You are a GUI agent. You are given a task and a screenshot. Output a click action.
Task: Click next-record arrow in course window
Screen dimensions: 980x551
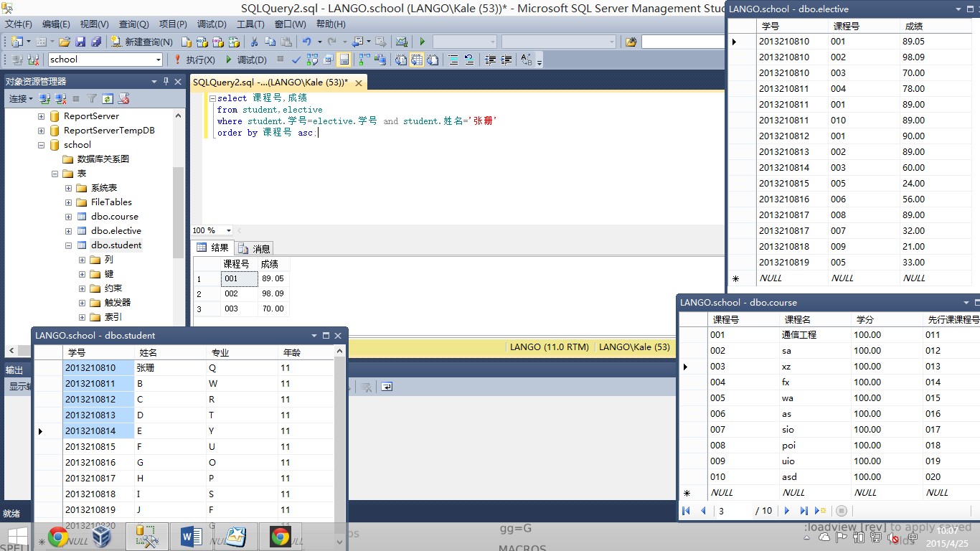click(787, 511)
